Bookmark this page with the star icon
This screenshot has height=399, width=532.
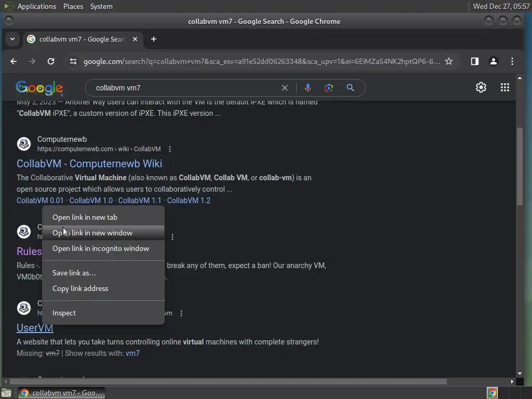449,61
